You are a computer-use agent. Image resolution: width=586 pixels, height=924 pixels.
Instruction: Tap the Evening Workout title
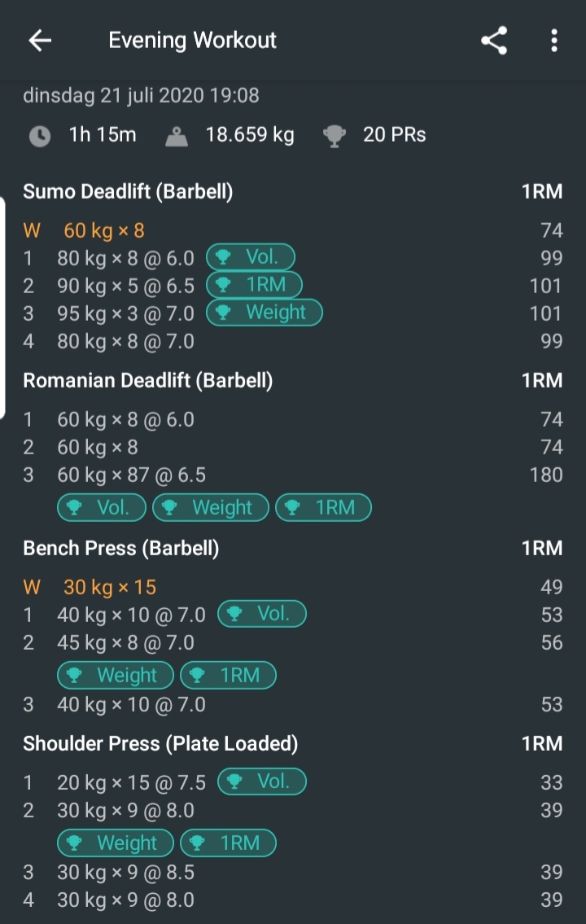tap(192, 40)
